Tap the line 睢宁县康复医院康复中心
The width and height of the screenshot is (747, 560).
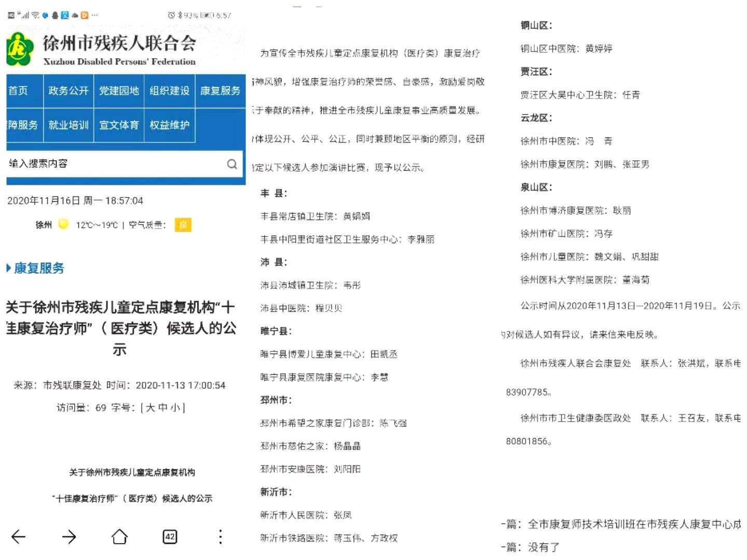click(x=324, y=377)
